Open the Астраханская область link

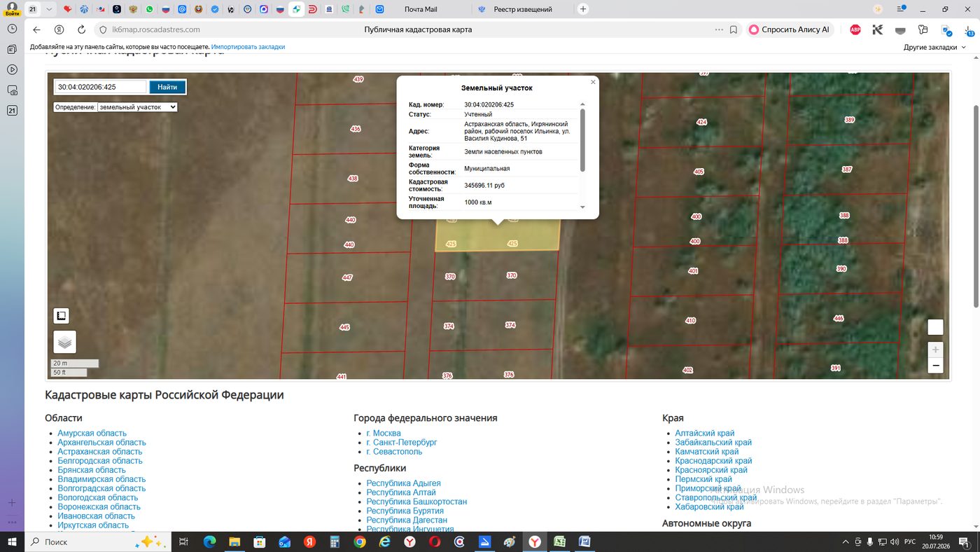coord(99,452)
